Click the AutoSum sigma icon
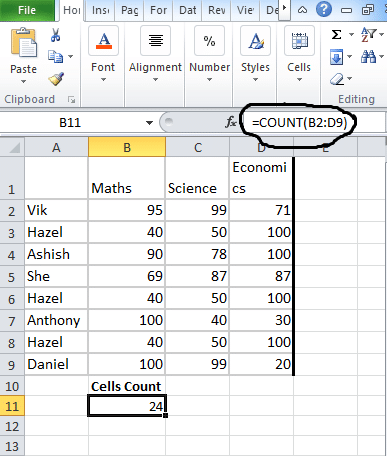Image resolution: width=387 pixels, height=456 pixels. tap(336, 34)
